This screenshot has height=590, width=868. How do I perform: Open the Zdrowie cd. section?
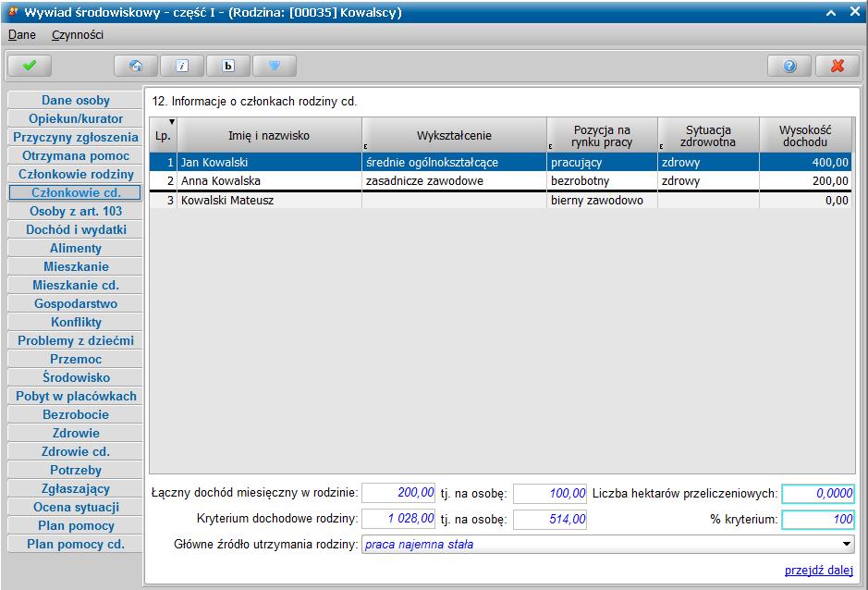(75, 451)
